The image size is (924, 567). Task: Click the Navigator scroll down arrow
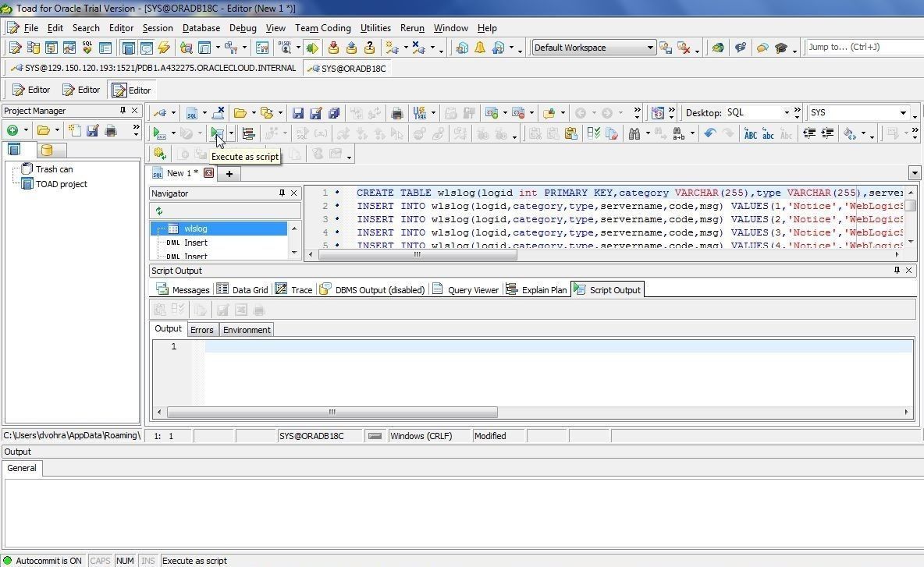click(295, 253)
